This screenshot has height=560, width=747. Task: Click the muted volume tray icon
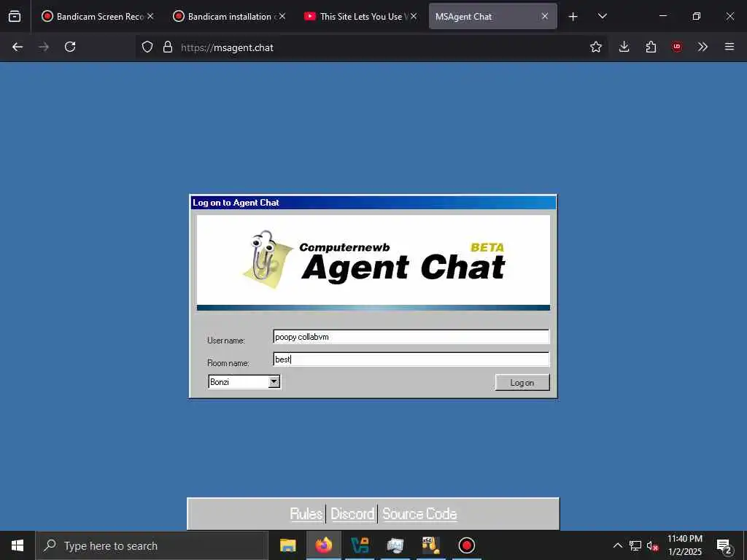click(x=652, y=545)
